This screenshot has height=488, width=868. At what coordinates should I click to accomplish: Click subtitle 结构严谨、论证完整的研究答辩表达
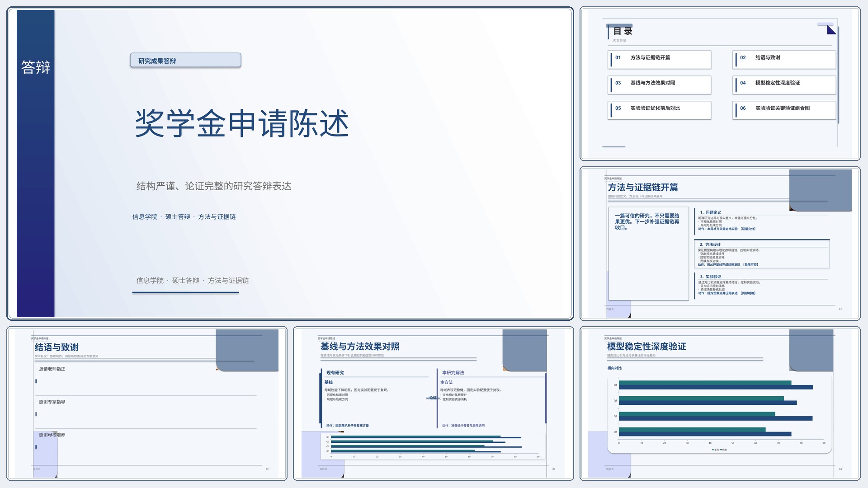coord(214,186)
